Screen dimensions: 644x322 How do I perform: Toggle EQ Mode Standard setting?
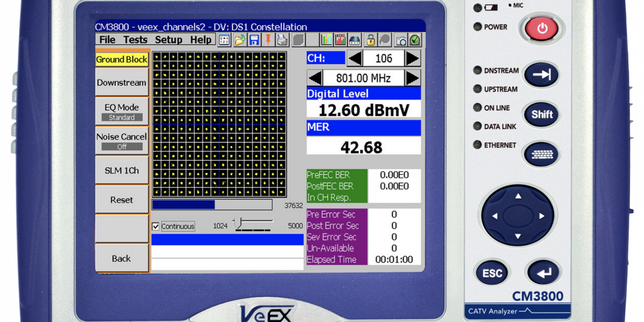122,112
